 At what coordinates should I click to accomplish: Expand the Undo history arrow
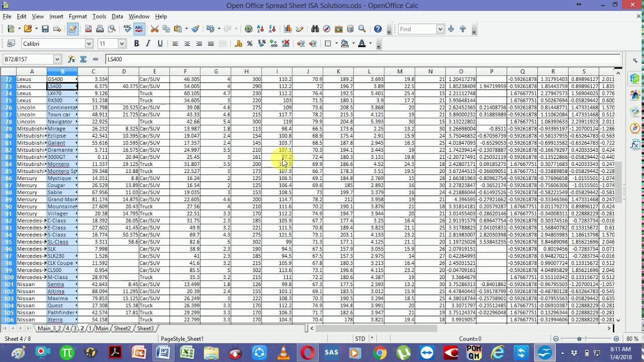(218, 29)
